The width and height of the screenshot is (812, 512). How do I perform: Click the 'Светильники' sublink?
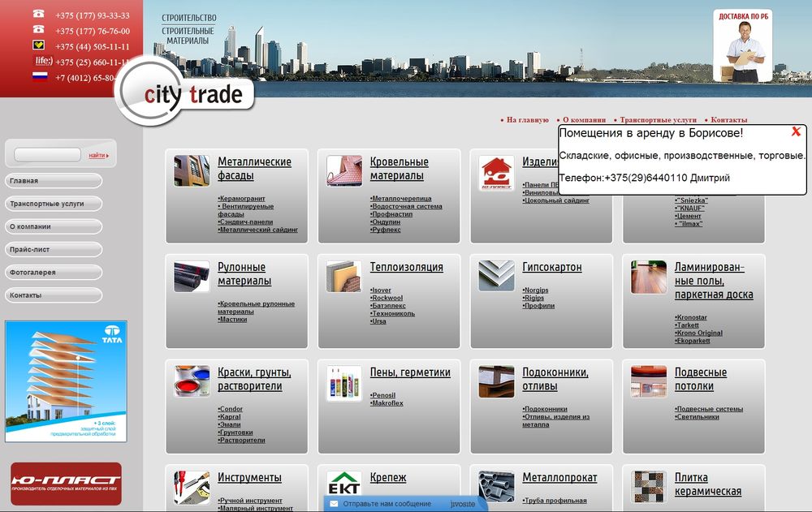pyautogui.click(x=697, y=417)
